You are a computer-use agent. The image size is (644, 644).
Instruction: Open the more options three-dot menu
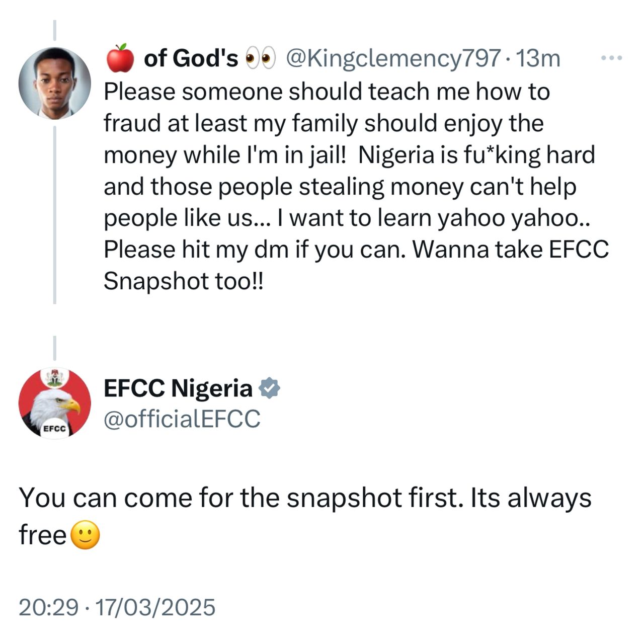pos(612,58)
